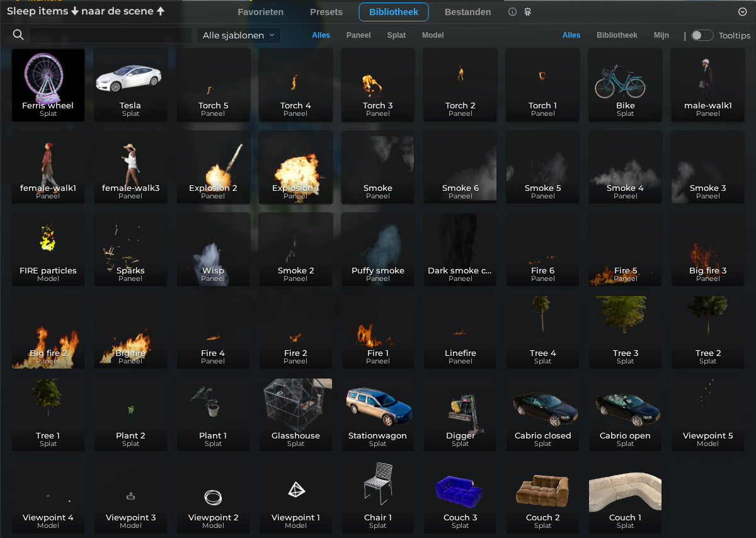The image size is (756, 538).
Task: Select the Alles type filter
Action: (321, 35)
